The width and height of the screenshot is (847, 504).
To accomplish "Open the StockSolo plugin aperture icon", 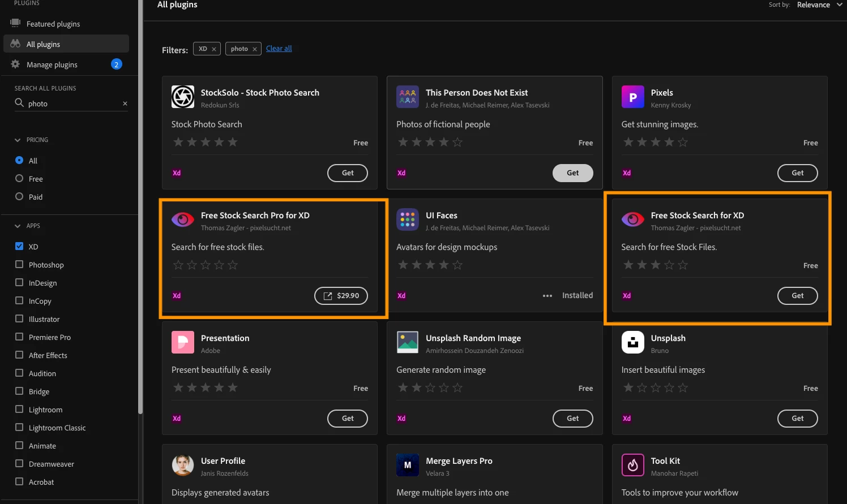I will pos(183,97).
